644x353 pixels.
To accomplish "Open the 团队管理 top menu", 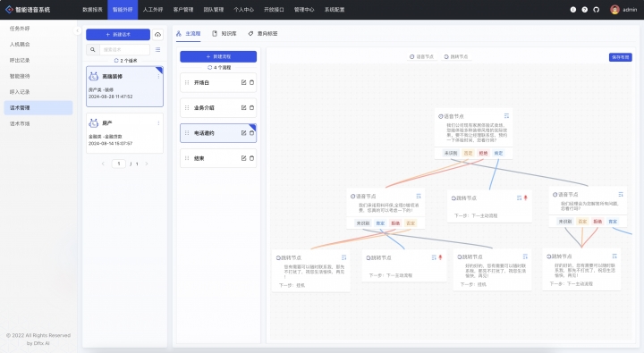I will [x=214, y=10].
